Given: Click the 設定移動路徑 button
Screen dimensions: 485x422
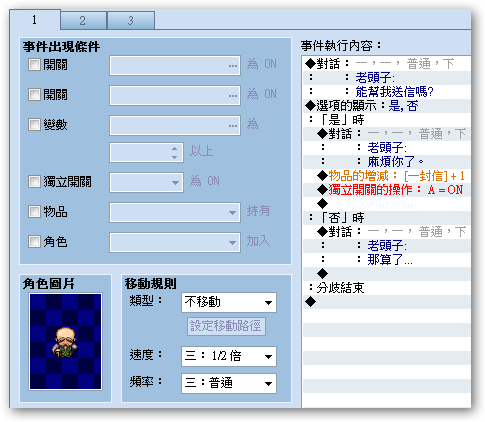Looking at the screenshot, I should coord(226,326).
